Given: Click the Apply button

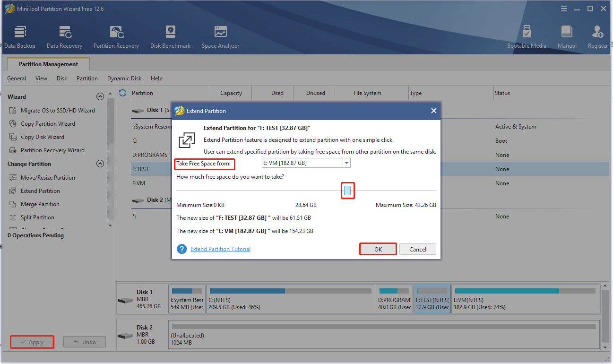Looking at the screenshot, I should point(32,342).
